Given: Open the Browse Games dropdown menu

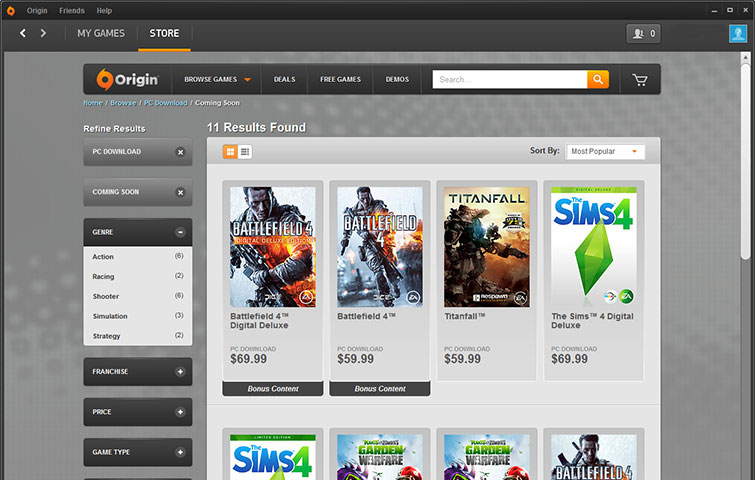Looking at the screenshot, I should click(217, 79).
